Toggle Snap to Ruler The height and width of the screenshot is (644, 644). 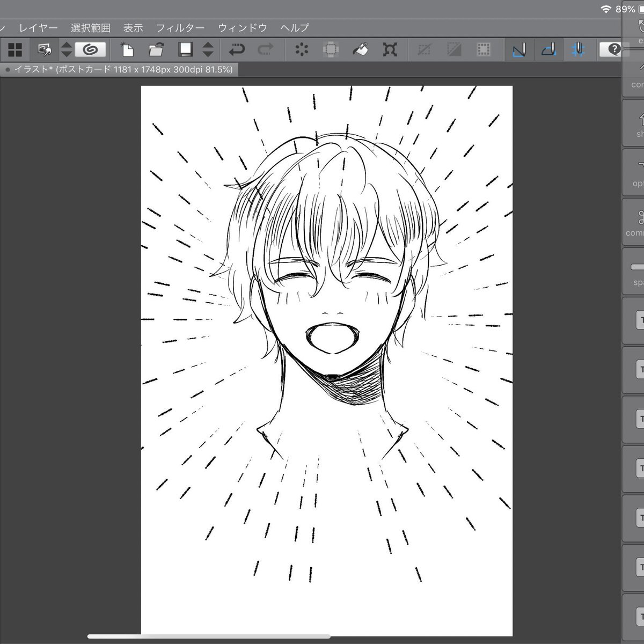point(519,50)
